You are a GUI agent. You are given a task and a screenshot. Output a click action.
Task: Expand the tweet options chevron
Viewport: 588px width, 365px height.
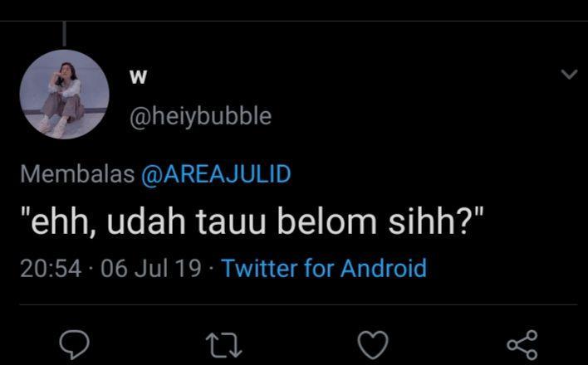[569, 74]
